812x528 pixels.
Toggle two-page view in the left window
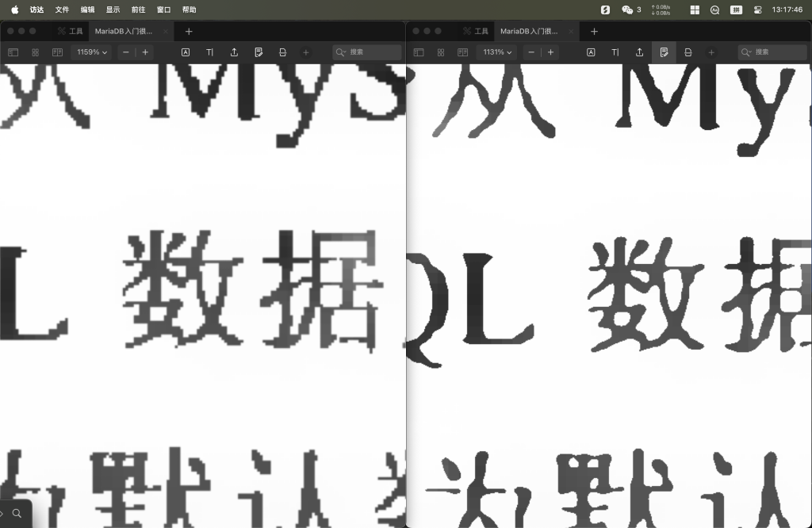(x=57, y=52)
